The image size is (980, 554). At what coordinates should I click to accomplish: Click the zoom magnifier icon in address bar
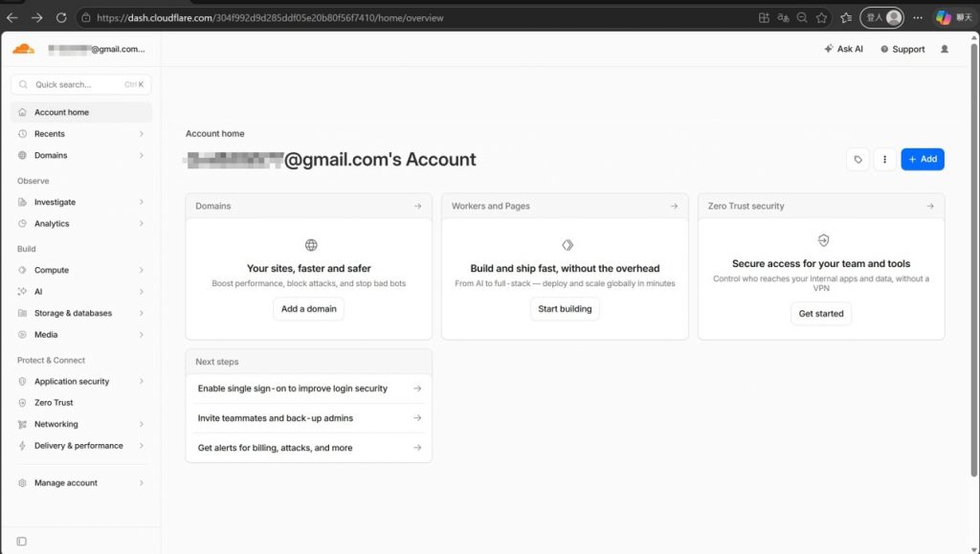pyautogui.click(x=802, y=17)
